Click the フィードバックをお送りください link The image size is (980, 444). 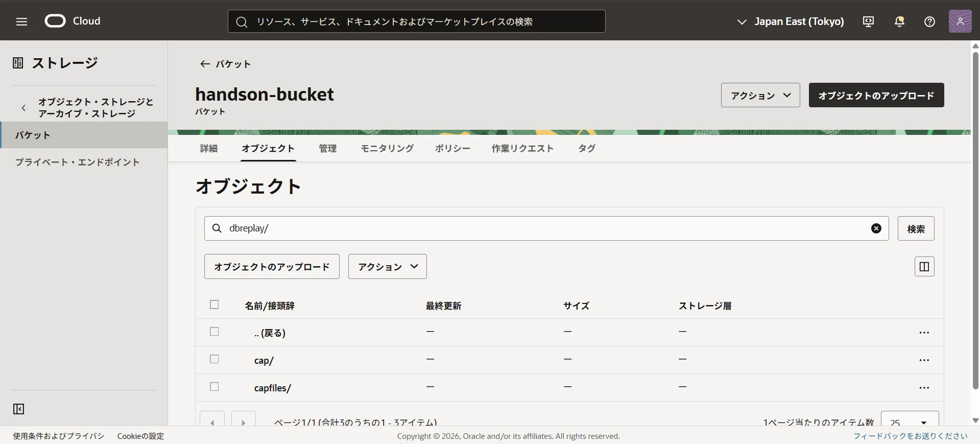point(911,436)
